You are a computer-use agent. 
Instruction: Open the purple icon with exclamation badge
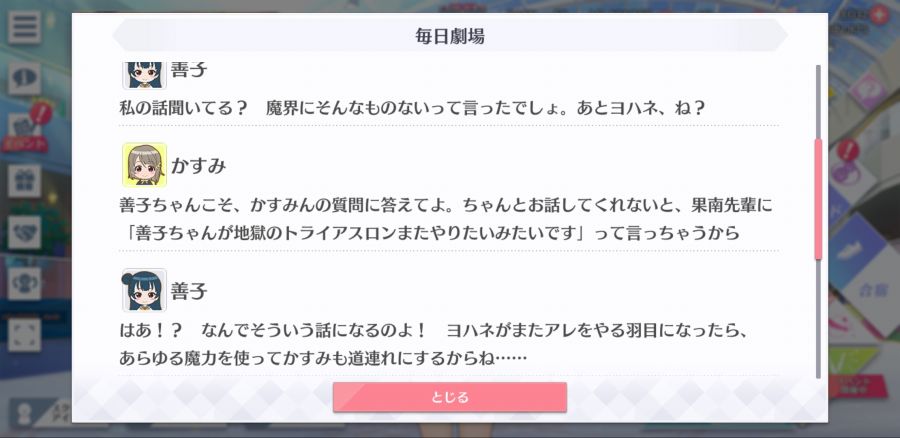pos(847,165)
